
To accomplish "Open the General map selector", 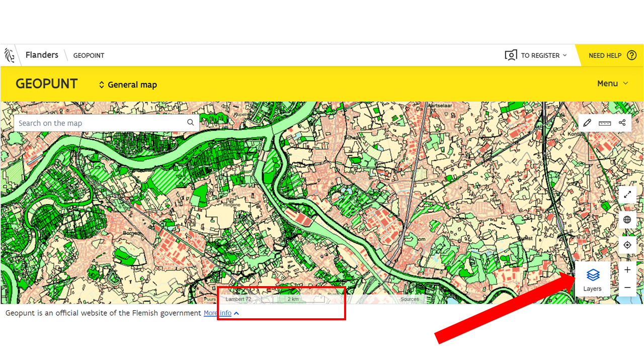I will 128,84.
